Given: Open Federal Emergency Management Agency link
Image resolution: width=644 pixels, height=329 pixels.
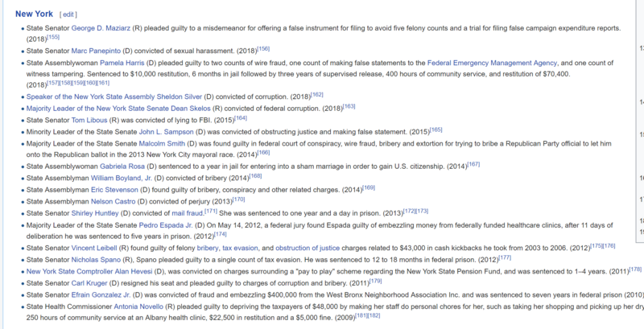Looking at the screenshot, I should click(492, 64).
